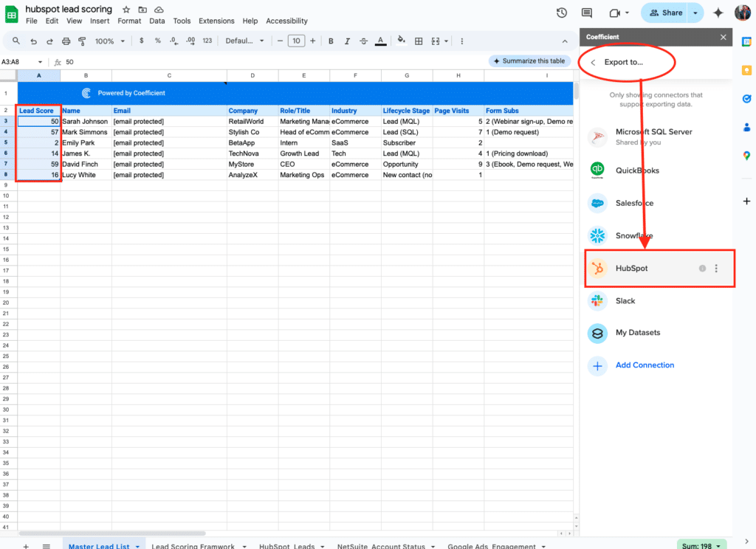Toggle bold formatting

pos(331,41)
